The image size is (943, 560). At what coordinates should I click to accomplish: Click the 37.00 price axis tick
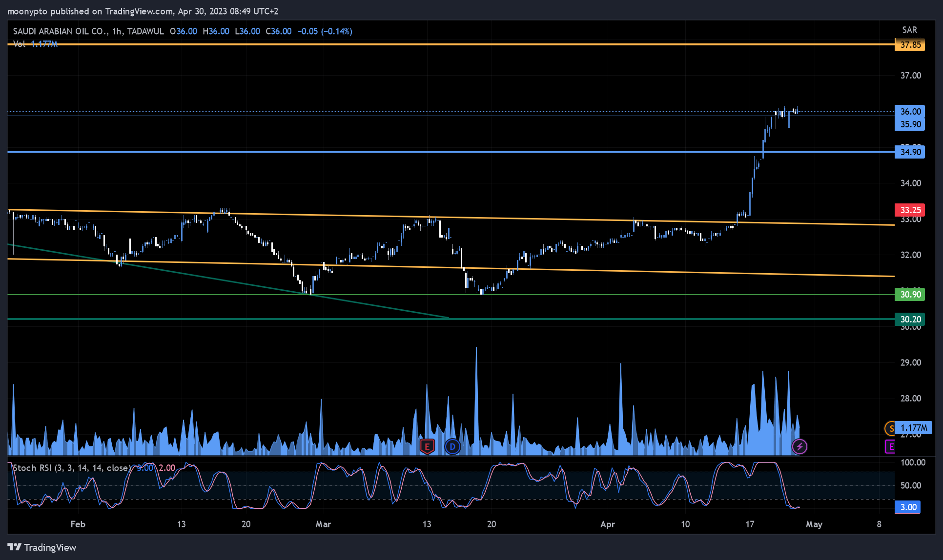point(911,76)
